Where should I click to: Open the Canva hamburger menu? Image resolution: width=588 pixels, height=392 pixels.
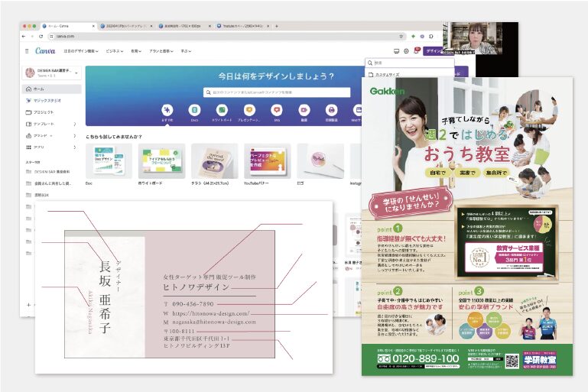27,51
